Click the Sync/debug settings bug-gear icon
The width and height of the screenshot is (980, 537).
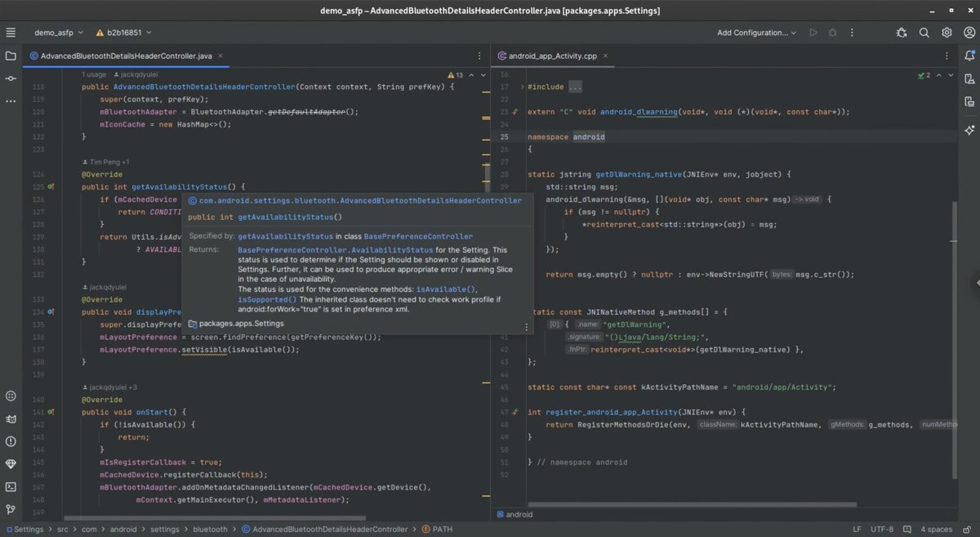pos(902,33)
